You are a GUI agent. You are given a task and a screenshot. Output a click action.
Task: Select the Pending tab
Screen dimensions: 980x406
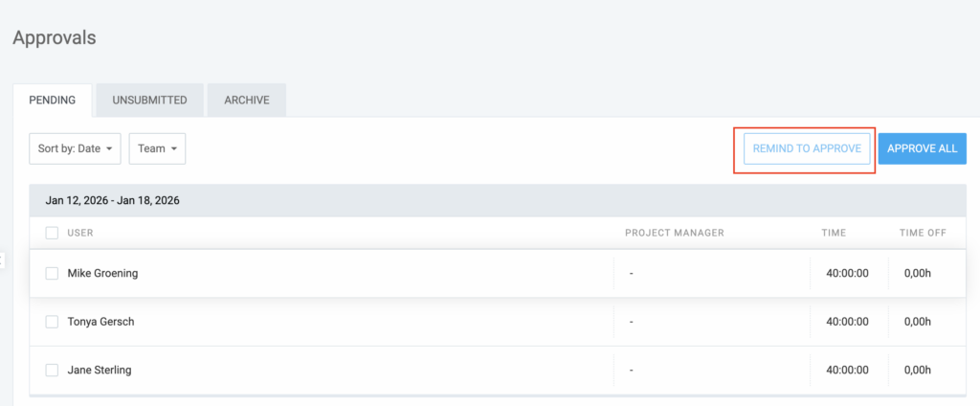click(x=53, y=100)
